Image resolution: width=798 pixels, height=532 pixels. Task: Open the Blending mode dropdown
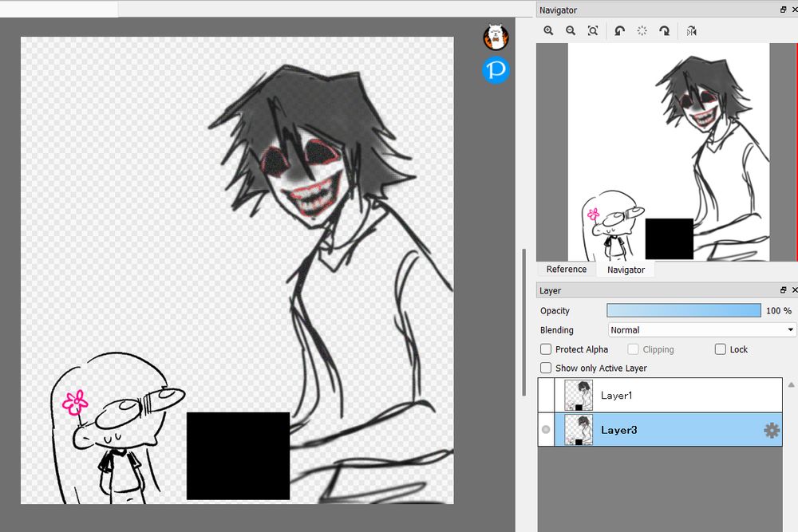701,330
